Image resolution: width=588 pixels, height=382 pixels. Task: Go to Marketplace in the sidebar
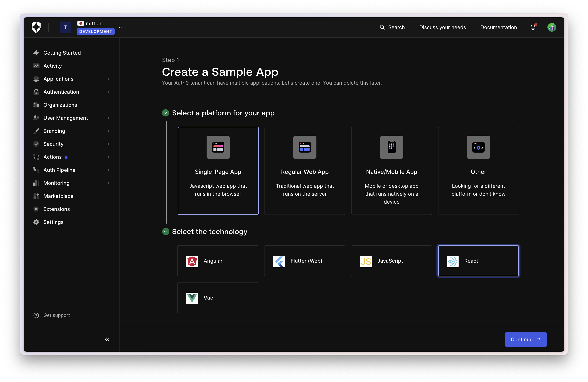(x=58, y=196)
